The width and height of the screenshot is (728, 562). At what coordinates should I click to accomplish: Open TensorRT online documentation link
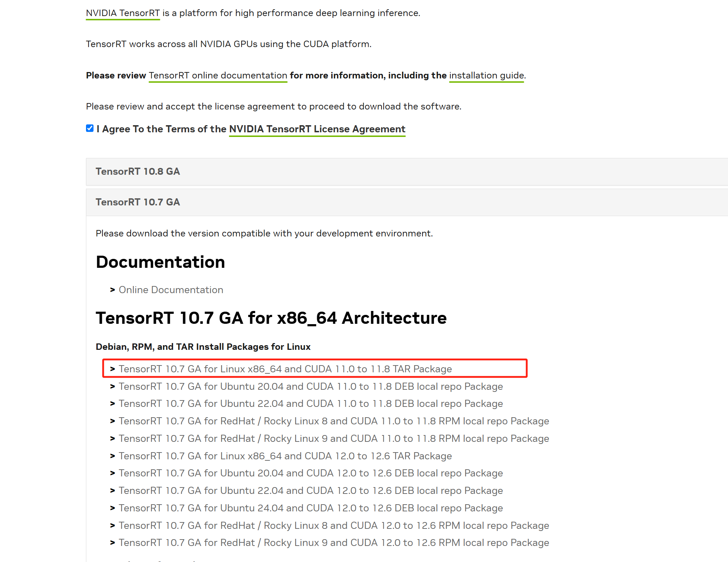(218, 76)
